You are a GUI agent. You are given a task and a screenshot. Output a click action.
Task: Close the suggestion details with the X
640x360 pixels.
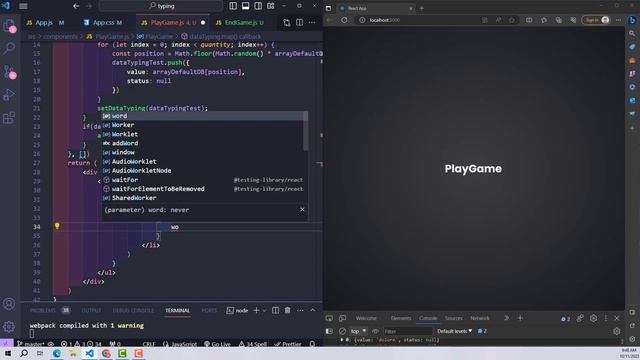(302, 209)
